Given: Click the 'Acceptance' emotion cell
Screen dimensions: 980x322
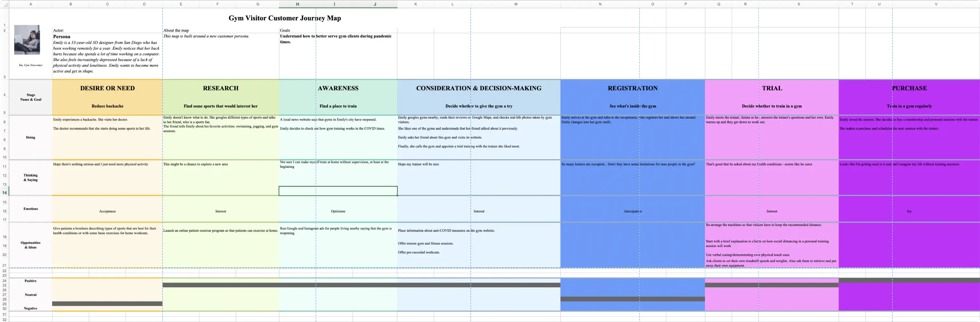Looking at the screenshot, I should click(107, 211).
